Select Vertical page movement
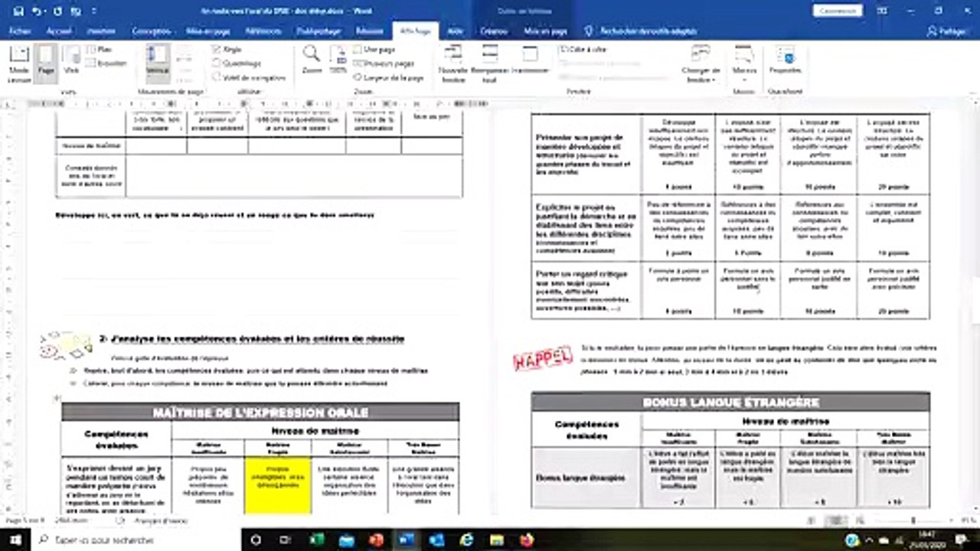Viewport: 980px width, 551px height. click(157, 63)
